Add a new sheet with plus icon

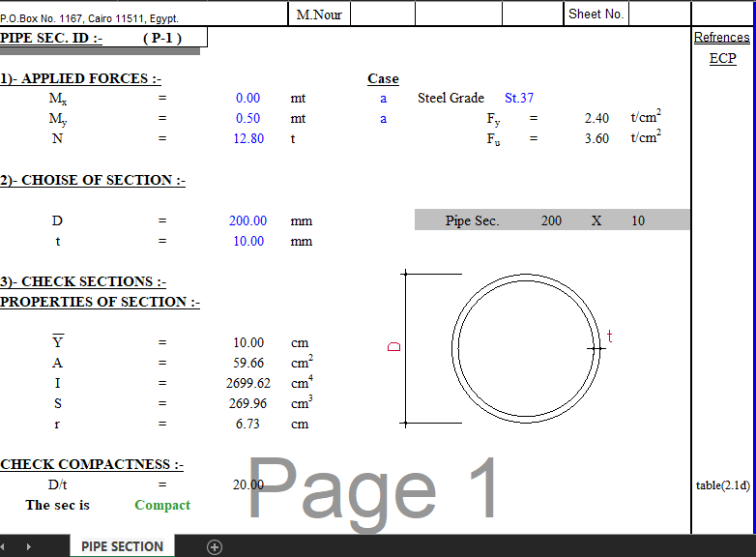(x=215, y=547)
